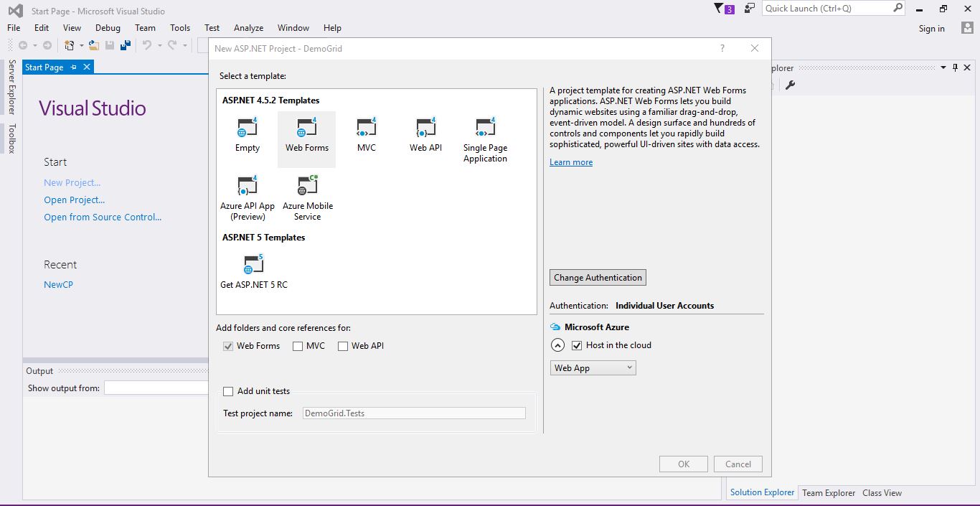The height and width of the screenshot is (506, 980).
Task: Close the New ASP.NET Project dialog
Action: pyautogui.click(x=755, y=48)
